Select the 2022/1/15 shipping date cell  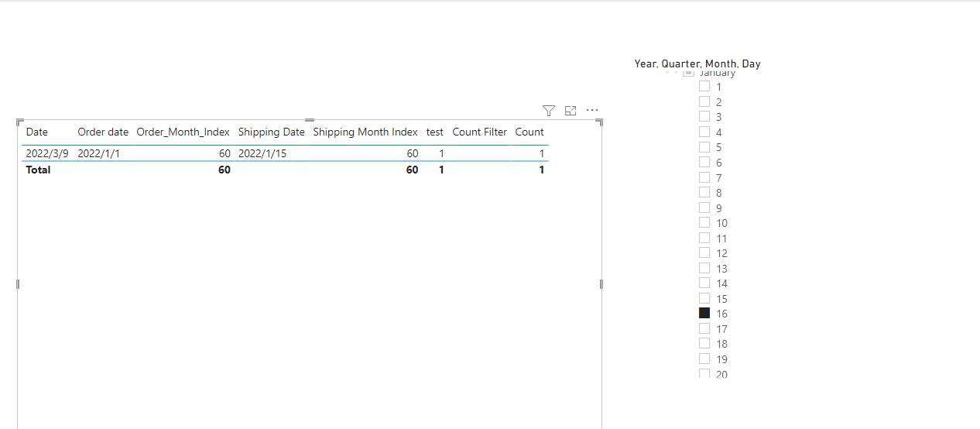262,153
